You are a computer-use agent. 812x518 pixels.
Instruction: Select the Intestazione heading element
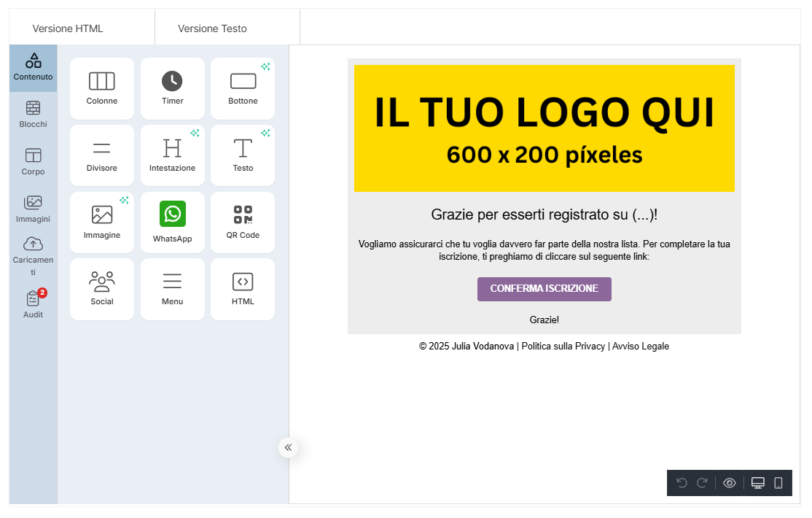tap(172, 155)
